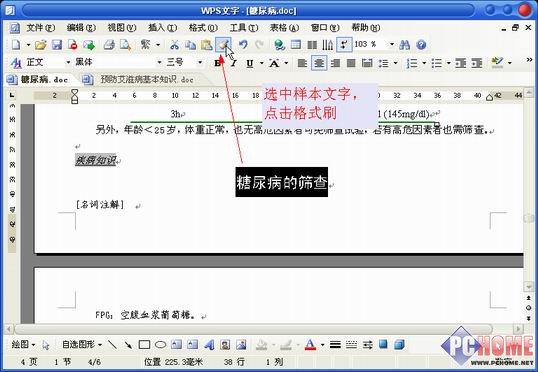Click the Format Painter brush icon

click(x=223, y=45)
